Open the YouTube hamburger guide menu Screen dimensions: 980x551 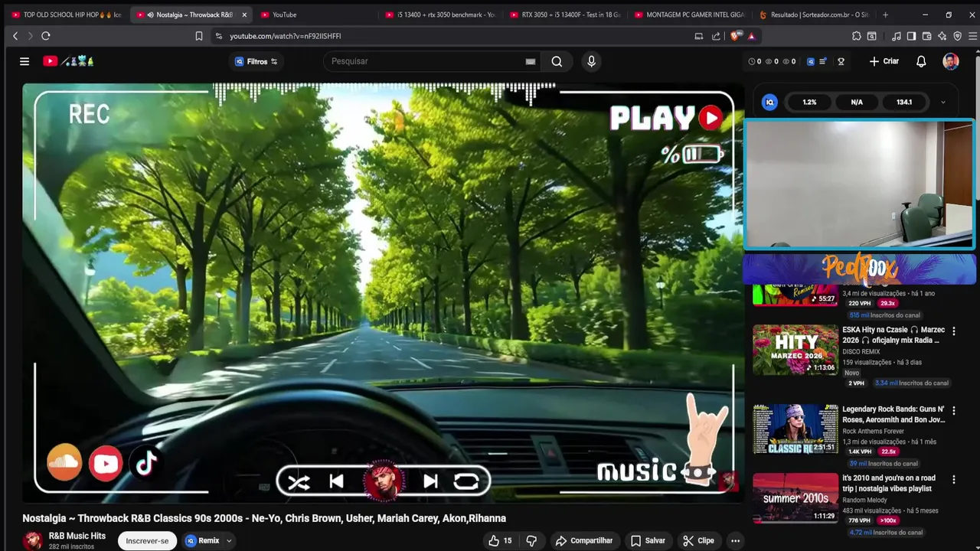24,61
